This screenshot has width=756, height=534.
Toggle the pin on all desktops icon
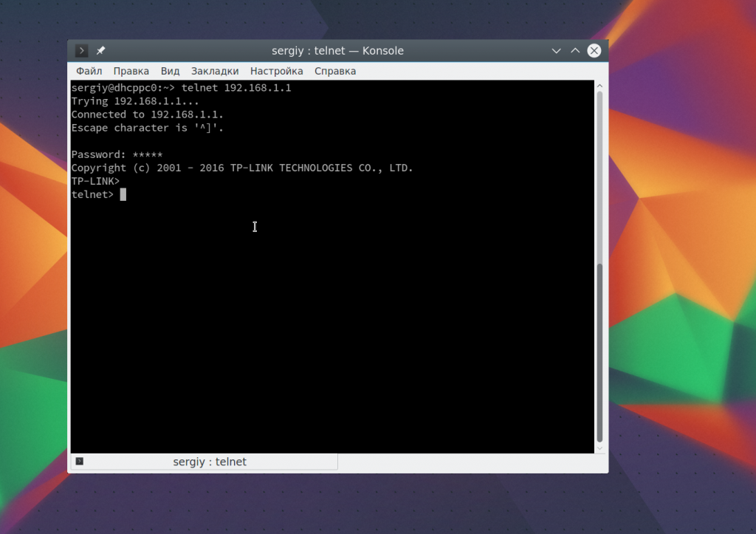point(100,51)
